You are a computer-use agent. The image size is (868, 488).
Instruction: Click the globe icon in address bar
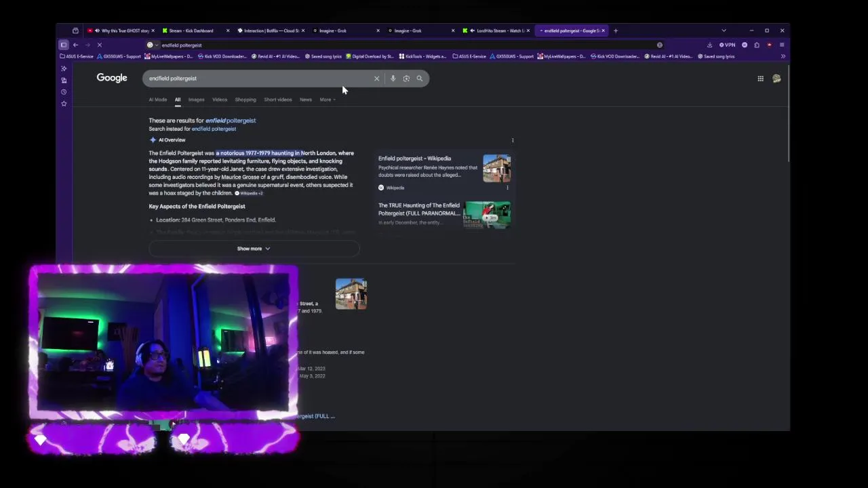click(x=660, y=45)
